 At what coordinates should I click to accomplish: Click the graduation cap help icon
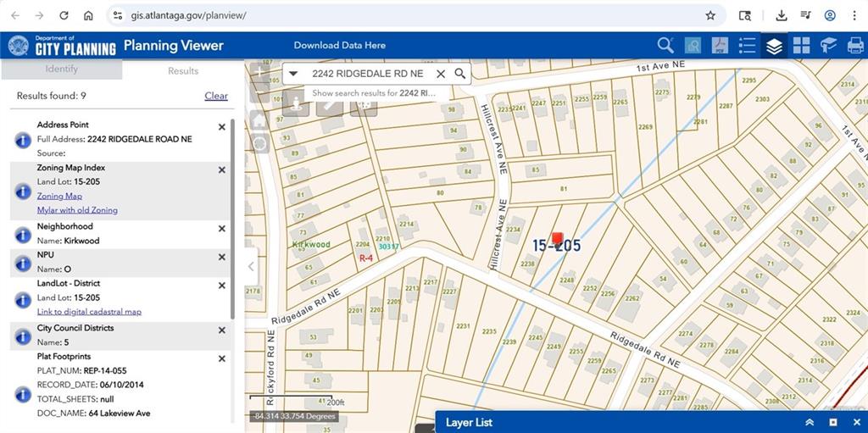pos(828,46)
